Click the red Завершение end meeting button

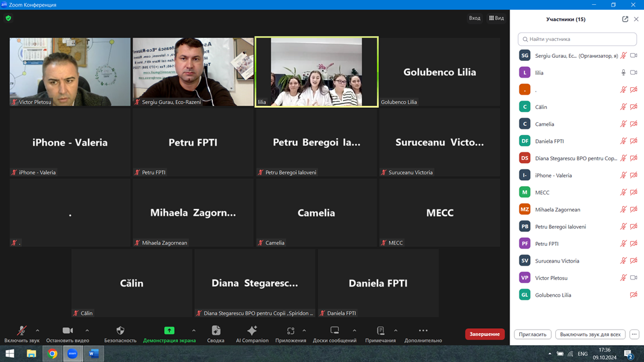[484, 334]
